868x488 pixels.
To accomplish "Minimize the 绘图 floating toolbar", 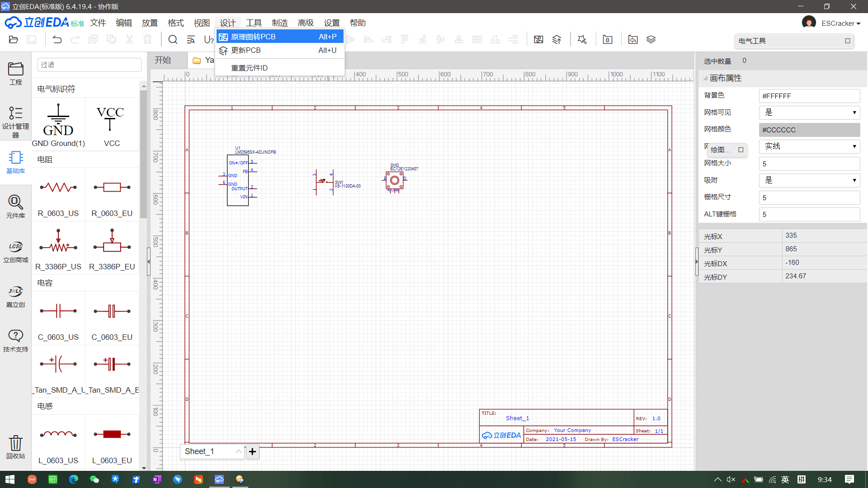I will 741,150.
